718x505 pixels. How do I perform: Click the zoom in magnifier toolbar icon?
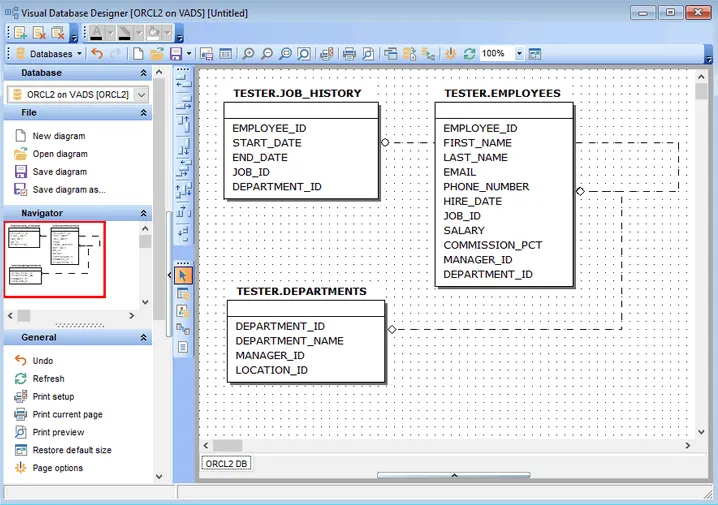pyautogui.click(x=248, y=53)
